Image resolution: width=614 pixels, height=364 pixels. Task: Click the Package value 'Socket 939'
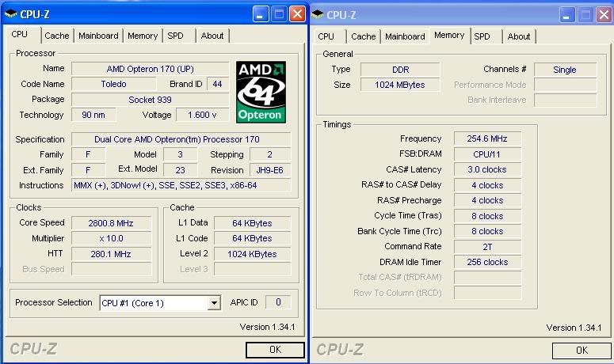pos(151,100)
